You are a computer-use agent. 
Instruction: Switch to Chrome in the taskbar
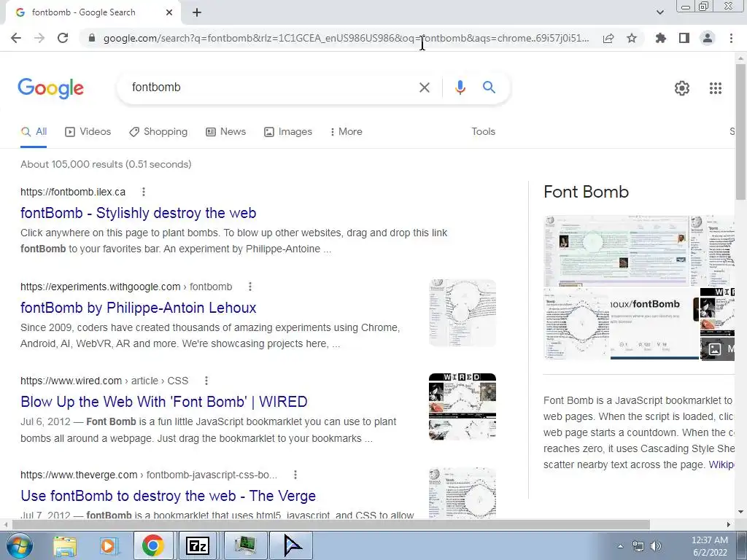(152, 545)
